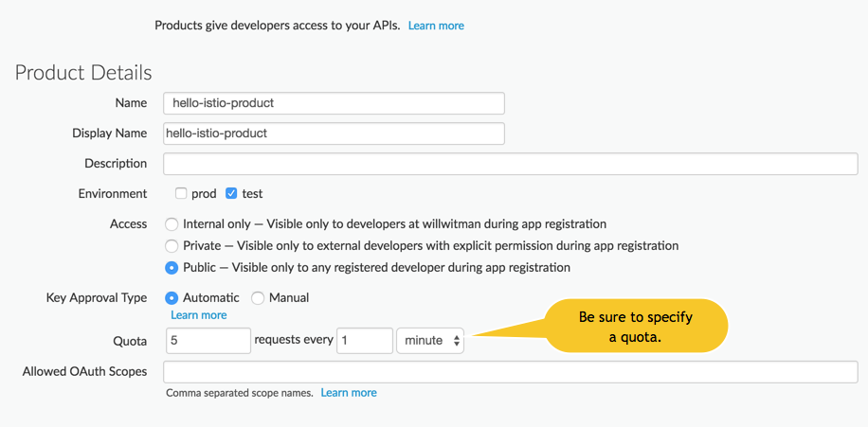Click the Environment field label
This screenshot has height=427, width=868.
click(x=113, y=194)
